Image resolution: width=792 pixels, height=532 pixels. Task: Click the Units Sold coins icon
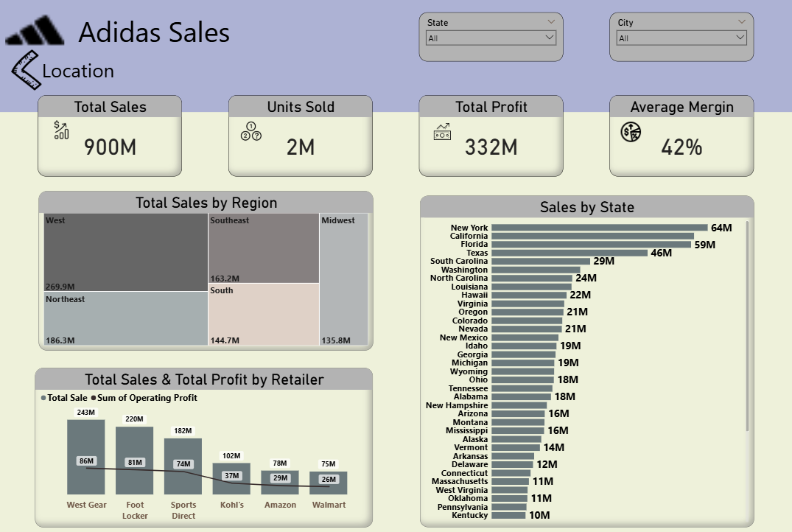[x=251, y=131]
